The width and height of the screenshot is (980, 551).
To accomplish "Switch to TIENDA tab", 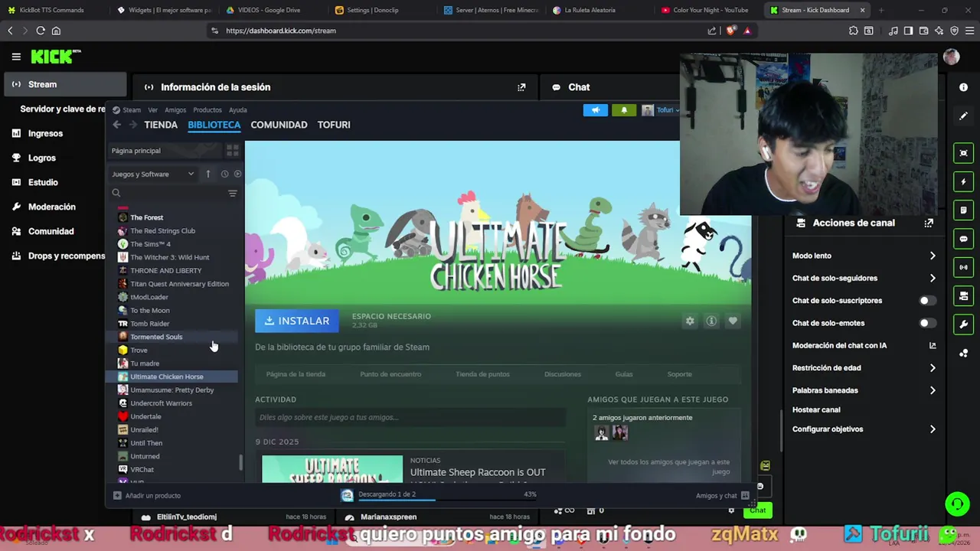I will 161,125.
